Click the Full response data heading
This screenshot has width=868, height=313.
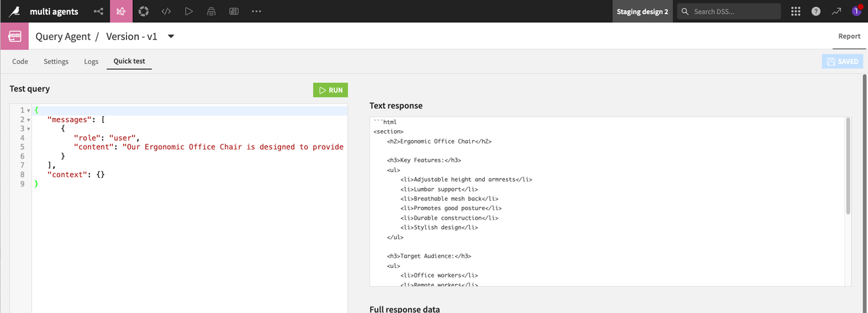[405, 309]
